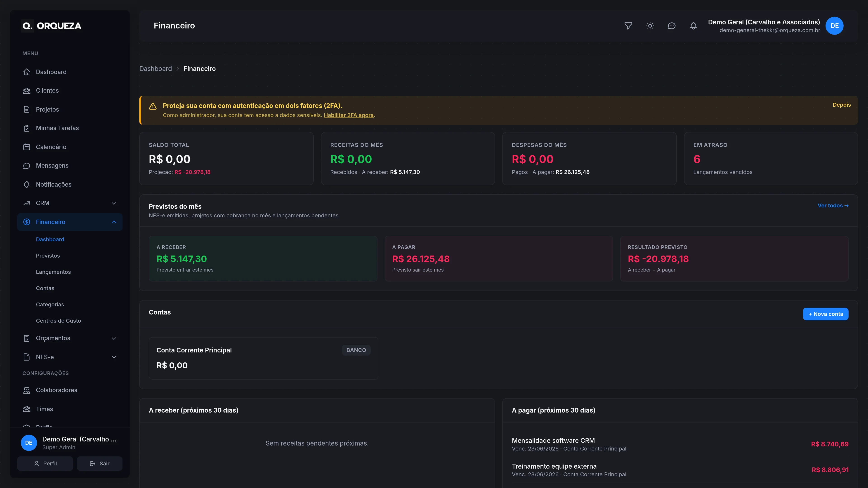Open the Conta Corrente Principal account card
The height and width of the screenshot is (488, 868).
click(x=263, y=358)
